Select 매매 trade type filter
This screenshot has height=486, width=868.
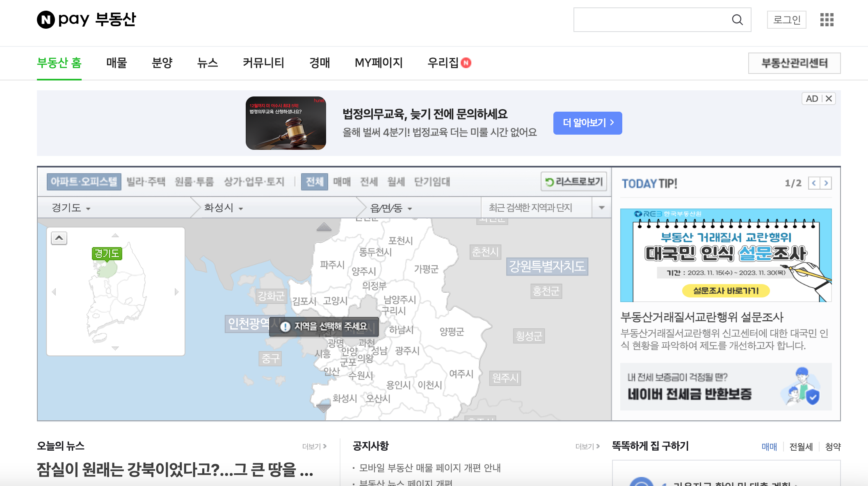click(x=342, y=181)
